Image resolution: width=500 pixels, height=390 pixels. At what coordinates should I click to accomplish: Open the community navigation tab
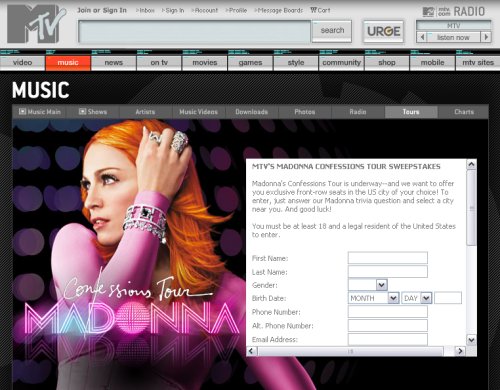coord(341,63)
